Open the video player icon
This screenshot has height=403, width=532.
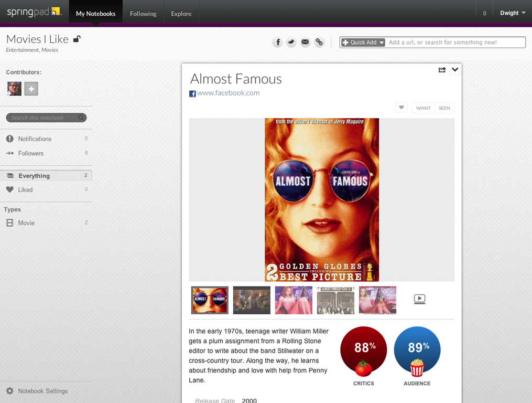(419, 299)
